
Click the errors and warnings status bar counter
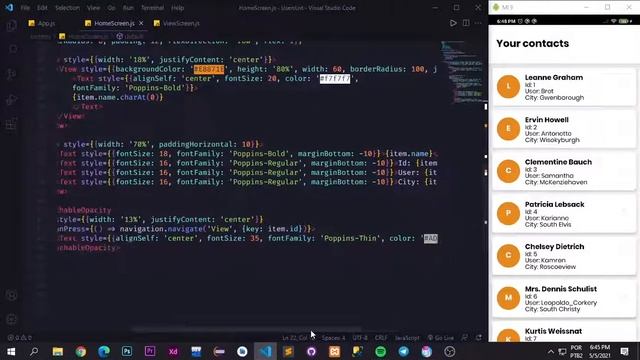pos(20,338)
